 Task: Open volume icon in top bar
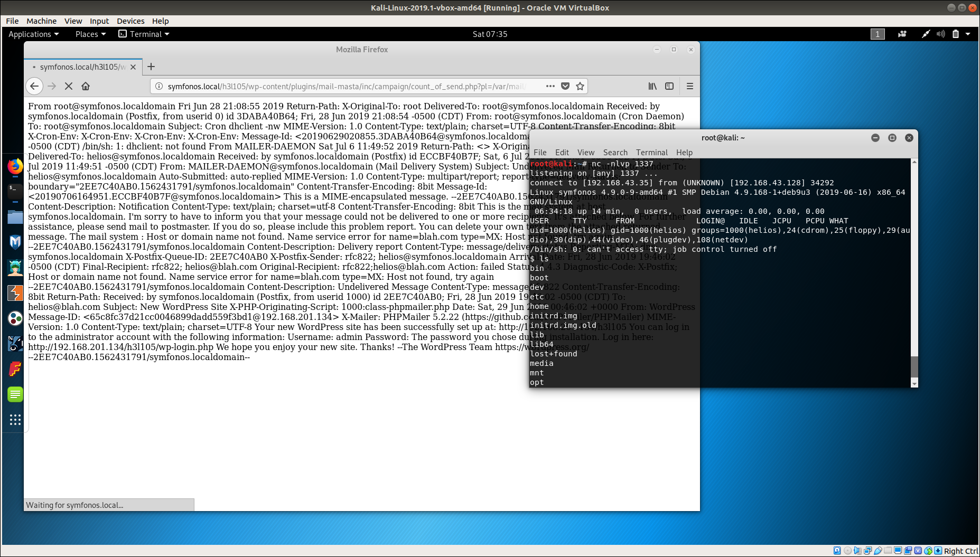[941, 34]
